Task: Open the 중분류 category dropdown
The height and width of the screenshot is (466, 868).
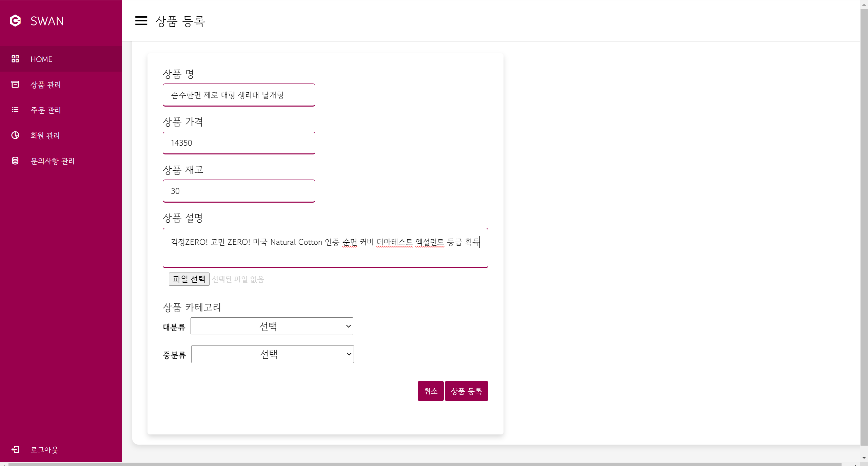Action: [x=272, y=354]
